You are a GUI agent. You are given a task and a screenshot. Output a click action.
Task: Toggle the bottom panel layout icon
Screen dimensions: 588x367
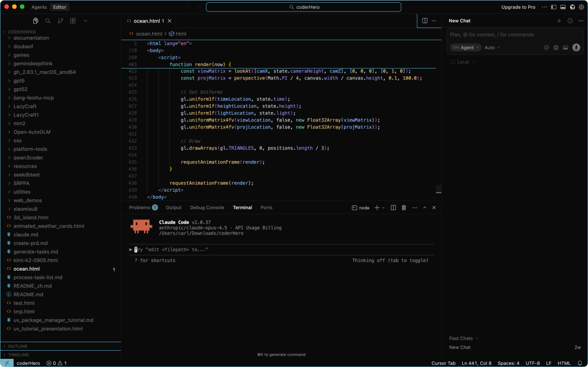tap(563, 7)
